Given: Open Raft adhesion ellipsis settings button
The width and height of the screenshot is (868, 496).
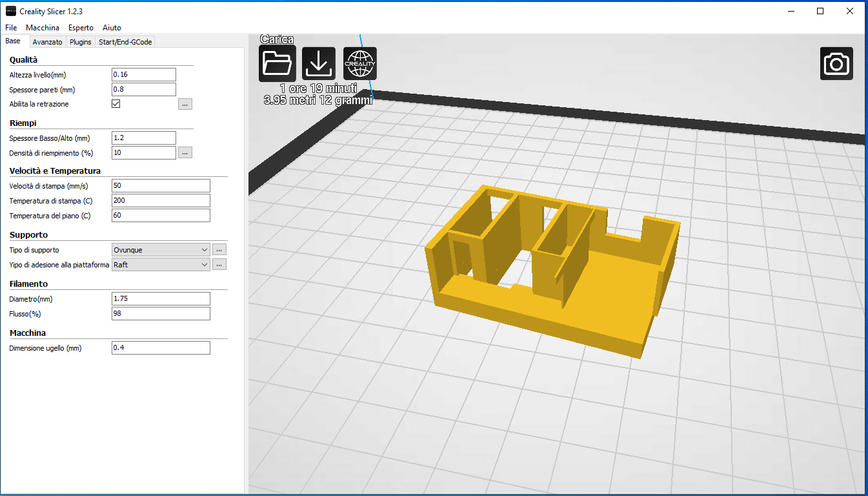Looking at the screenshot, I should (x=219, y=265).
